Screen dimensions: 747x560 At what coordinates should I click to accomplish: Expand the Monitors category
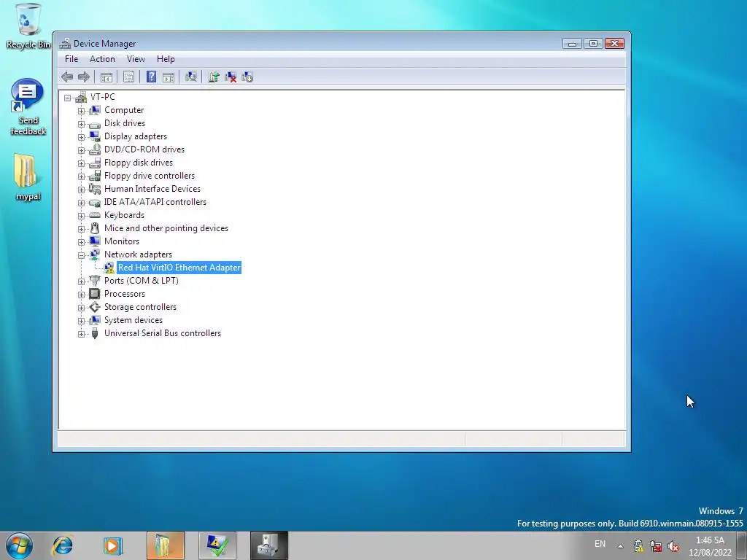82,242
